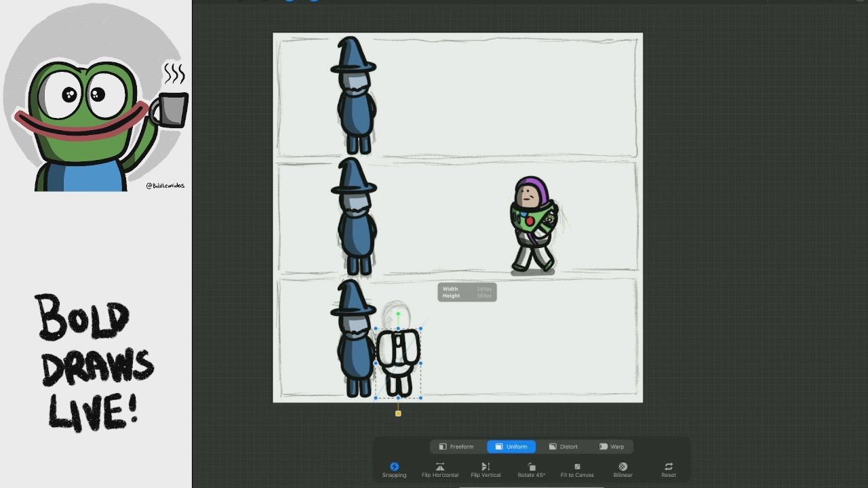
Task: Click the wizard in the top panel
Action: (x=354, y=96)
